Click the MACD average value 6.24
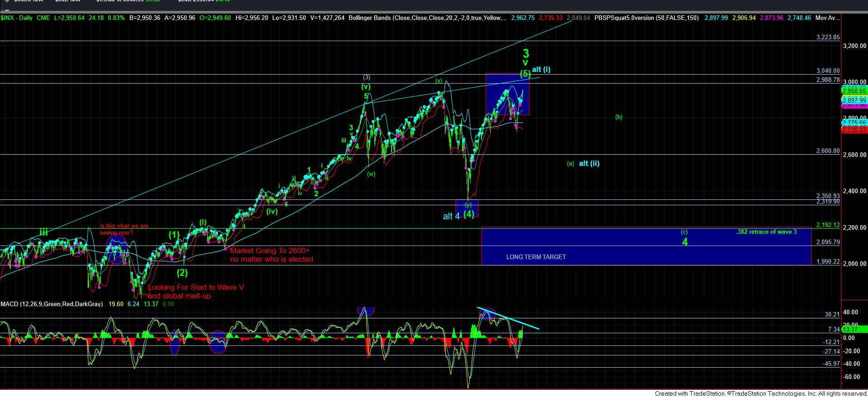Viewport: 868px width, 397px height. (x=133, y=304)
